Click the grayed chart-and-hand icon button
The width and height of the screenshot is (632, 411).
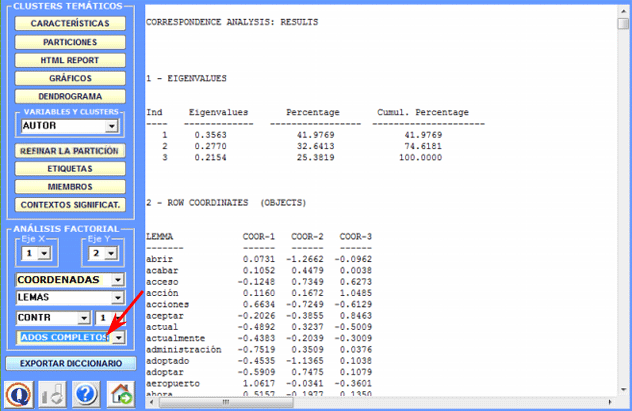(x=53, y=394)
